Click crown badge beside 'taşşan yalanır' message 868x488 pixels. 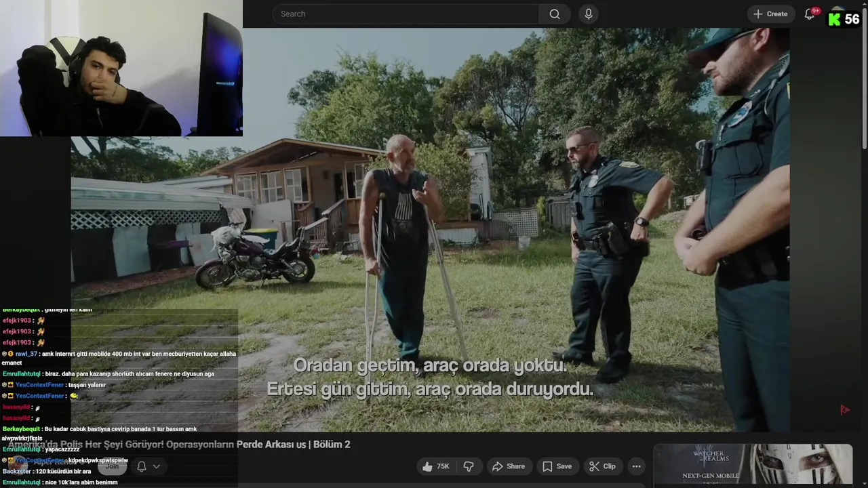click(11, 385)
